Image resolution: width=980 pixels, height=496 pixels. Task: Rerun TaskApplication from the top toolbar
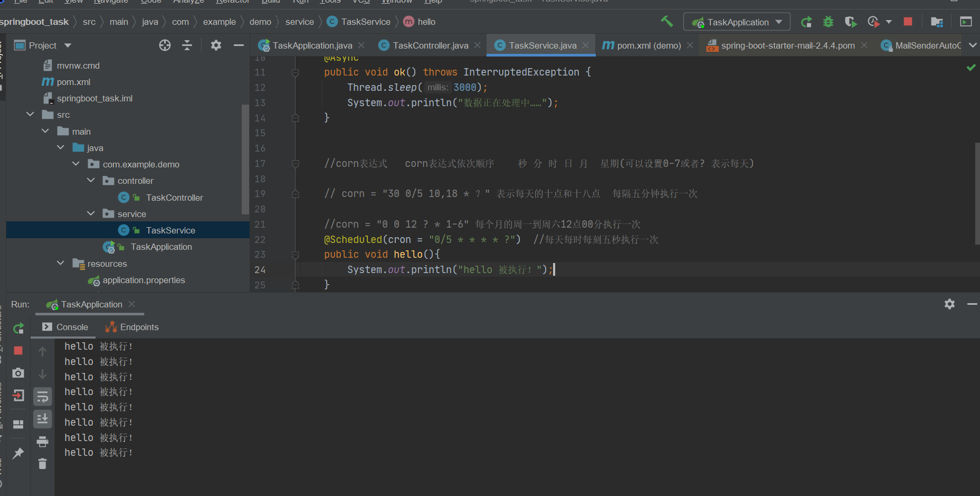click(x=806, y=22)
